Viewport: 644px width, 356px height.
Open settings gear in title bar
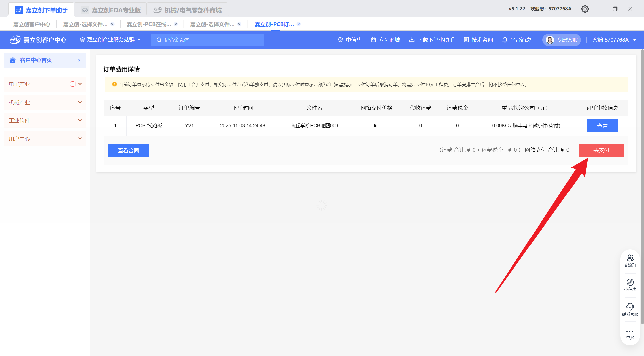tap(585, 9)
